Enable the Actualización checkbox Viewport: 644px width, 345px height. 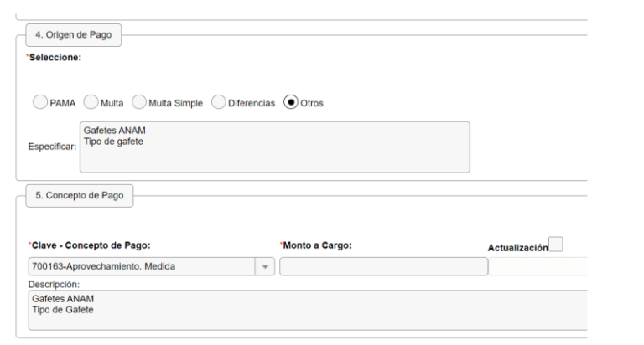click(556, 244)
